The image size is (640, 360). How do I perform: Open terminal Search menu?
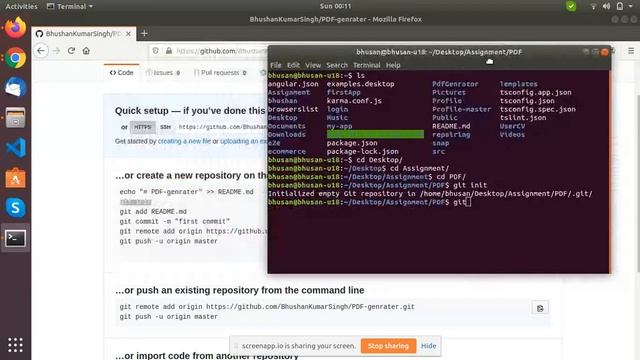click(x=337, y=65)
